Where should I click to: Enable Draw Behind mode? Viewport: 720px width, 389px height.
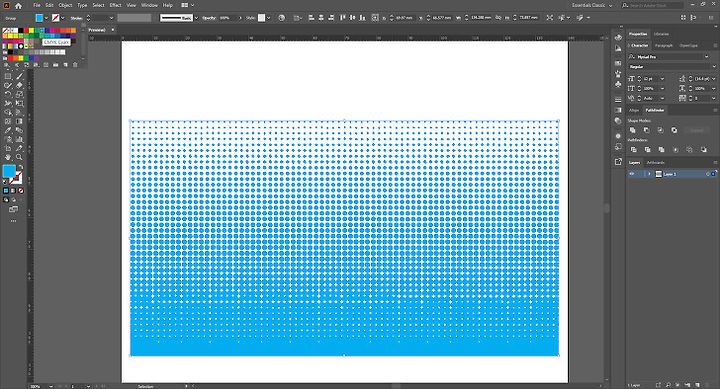click(13, 199)
